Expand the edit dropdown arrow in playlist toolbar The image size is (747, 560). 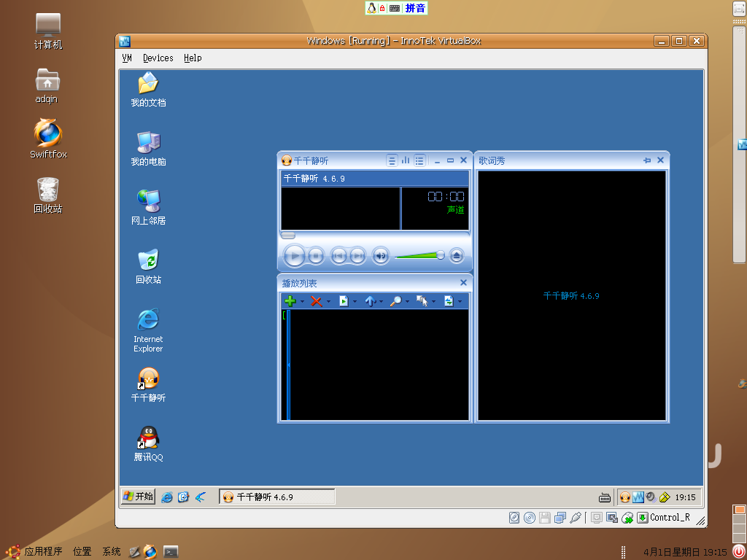pos(433,301)
